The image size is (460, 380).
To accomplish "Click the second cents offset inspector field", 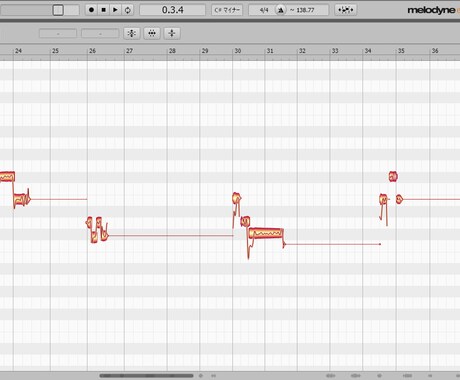I will coord(100,33).
